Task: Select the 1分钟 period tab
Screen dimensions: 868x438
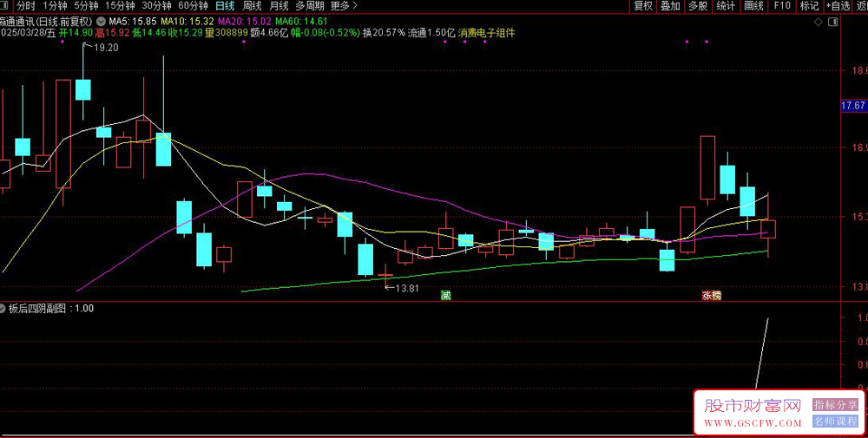Action: click(55, 6)
